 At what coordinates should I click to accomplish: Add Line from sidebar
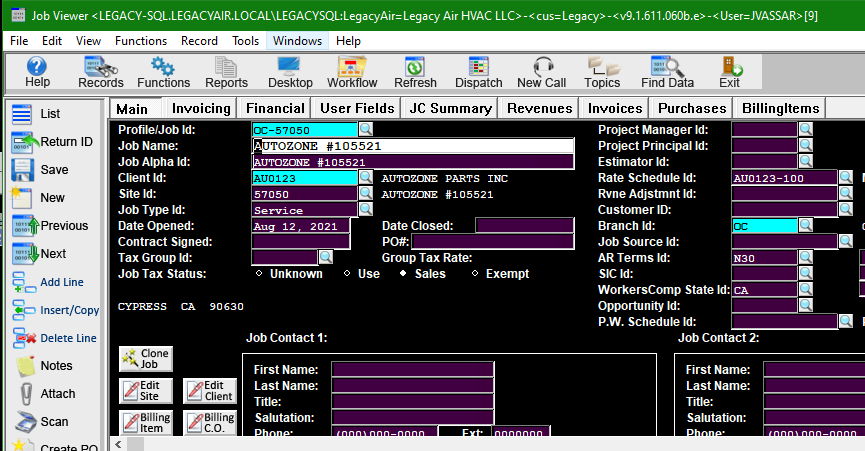click(48, 282)
